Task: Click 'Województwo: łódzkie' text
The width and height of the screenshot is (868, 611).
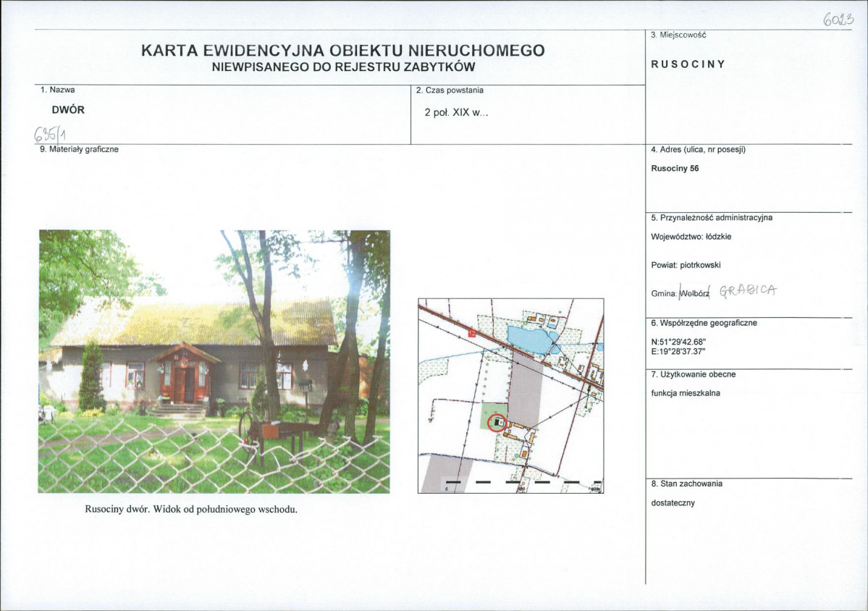Action: point(691,236)
